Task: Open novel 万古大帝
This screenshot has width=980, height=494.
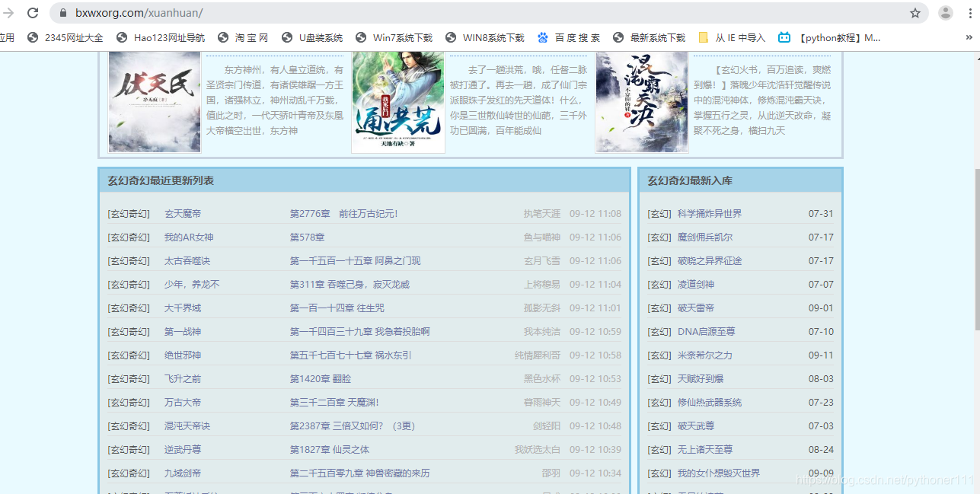Action: (183, 403)
